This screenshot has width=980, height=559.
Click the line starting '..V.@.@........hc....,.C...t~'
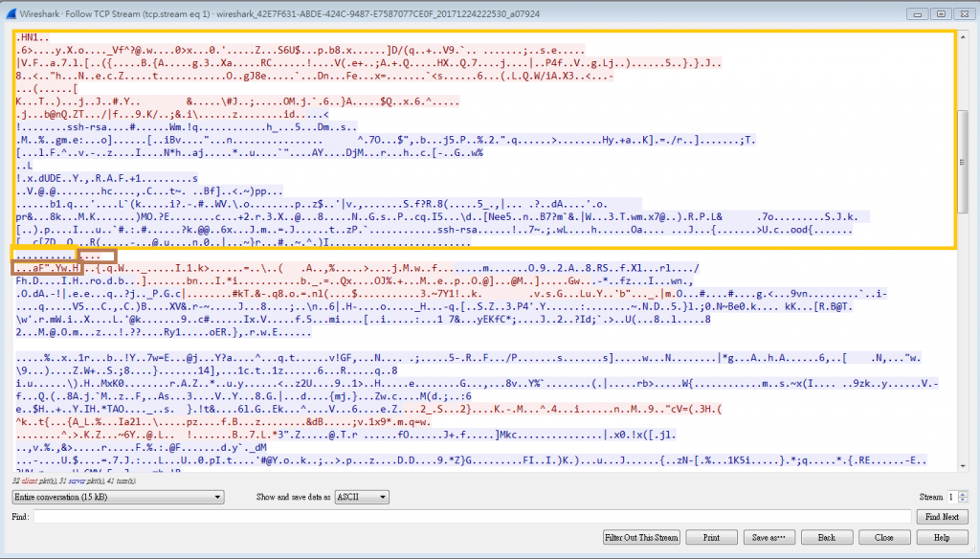(149, 191)
